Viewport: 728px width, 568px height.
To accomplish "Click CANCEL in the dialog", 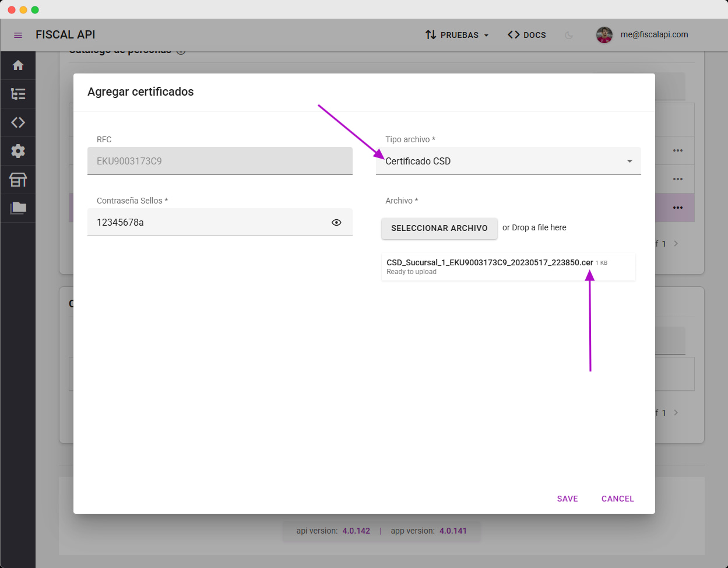I will coord(617,499).
